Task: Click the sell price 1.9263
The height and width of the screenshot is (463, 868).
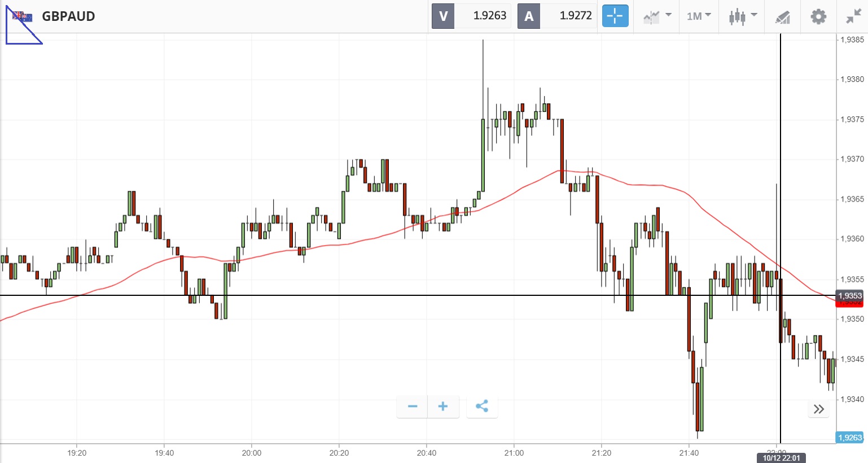Action: [489, 16]
